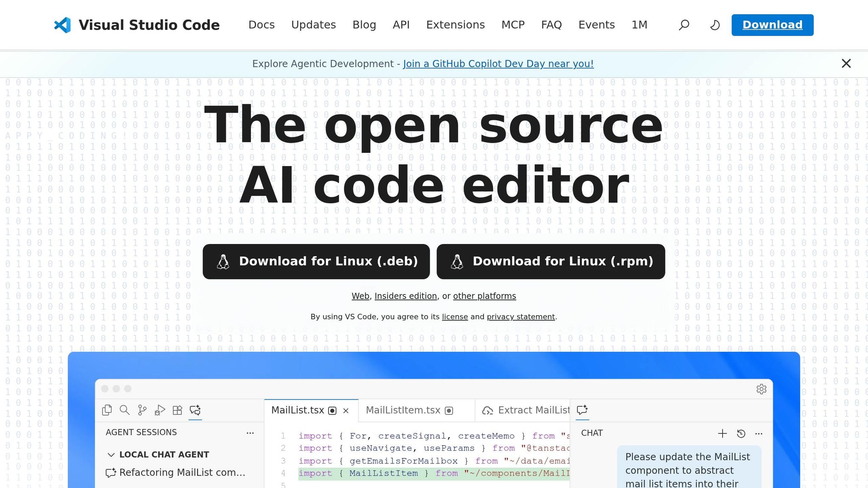Open the Extensions menu in the navbar
This screenshot has height=488, width=868.
click(x=455, y=25)
